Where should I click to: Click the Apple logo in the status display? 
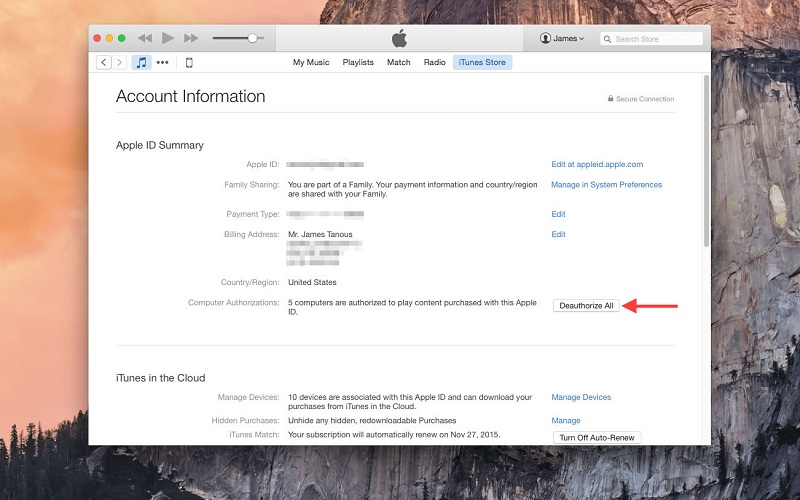(x=399, y=38)
